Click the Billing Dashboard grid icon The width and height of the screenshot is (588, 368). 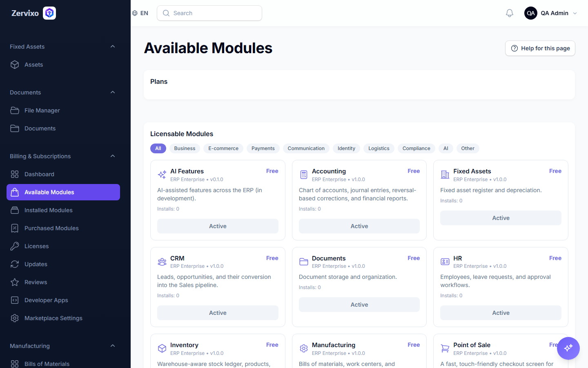[x=15, y=174]
